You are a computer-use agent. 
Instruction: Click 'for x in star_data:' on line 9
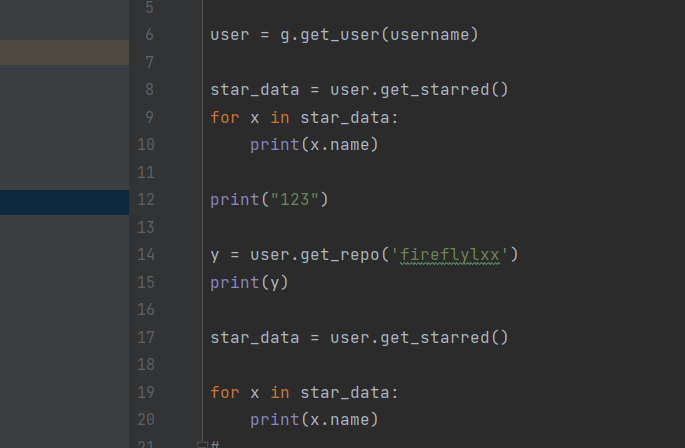304,117
